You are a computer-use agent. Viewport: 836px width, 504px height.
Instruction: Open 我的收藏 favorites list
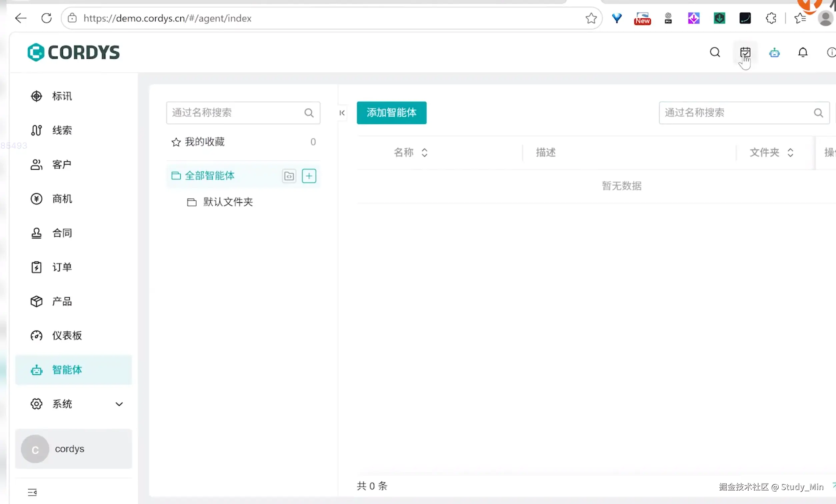(243, 142)
